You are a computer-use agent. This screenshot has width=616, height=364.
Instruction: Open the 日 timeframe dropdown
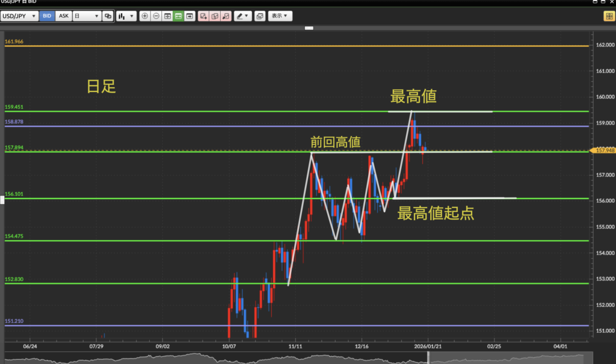click(x=86, y=16)
